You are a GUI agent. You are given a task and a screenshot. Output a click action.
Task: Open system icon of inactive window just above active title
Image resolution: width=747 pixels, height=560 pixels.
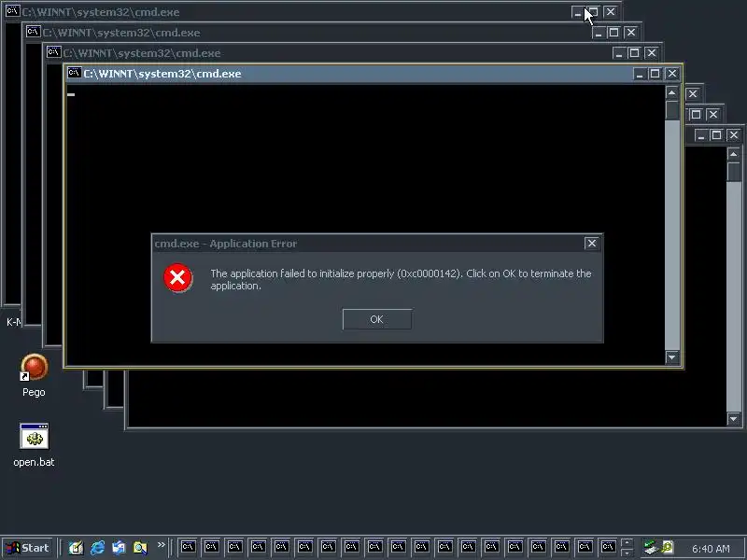pyautogui.click(x=53, y=52)
